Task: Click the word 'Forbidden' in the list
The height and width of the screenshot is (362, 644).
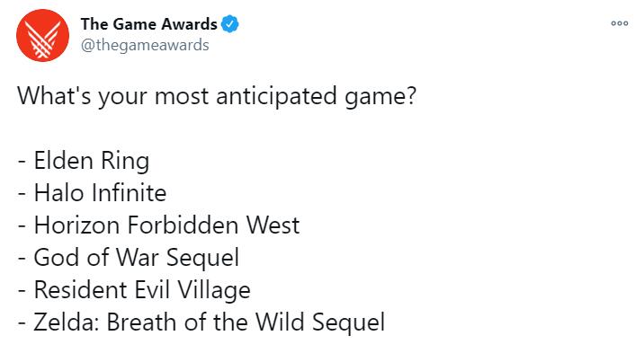Action: coord(183,225)
